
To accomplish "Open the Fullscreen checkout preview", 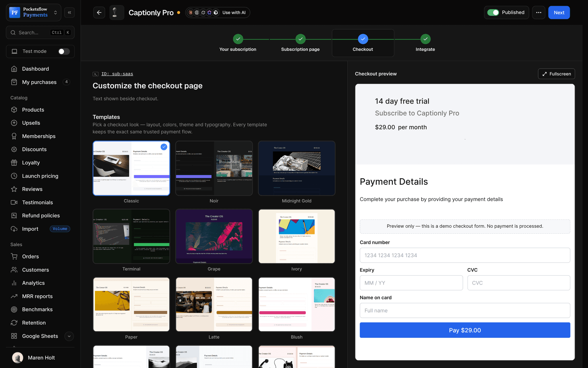I will pyautogui.click(x=556, y=74).
